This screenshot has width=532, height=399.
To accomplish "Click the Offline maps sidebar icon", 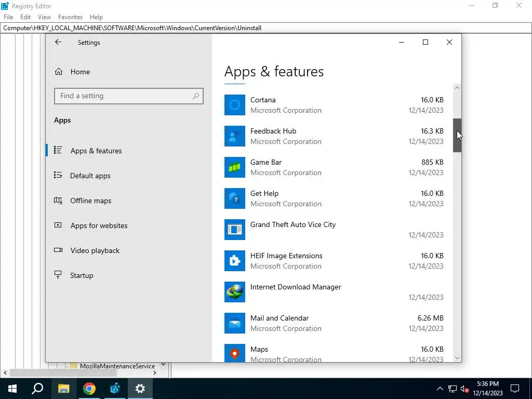I will tap(58, 201).
